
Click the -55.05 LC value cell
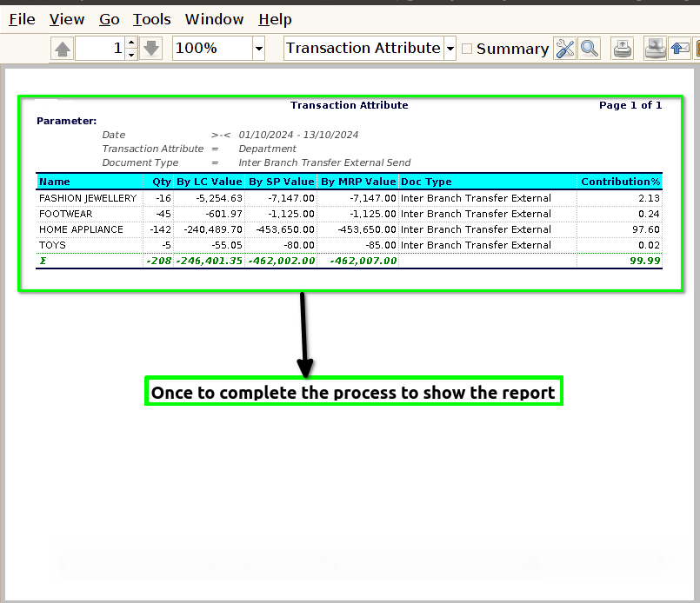(227, 245)
